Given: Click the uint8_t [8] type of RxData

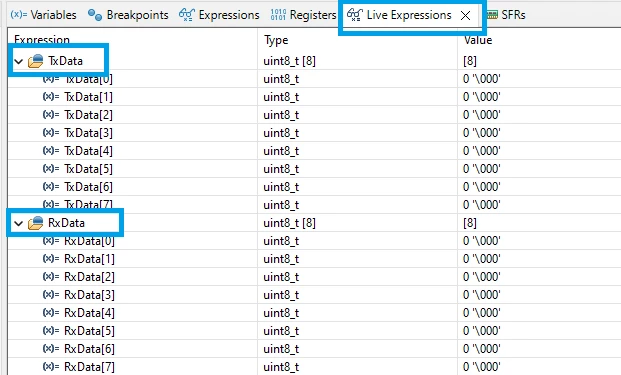Looking at the screenshot, I should 290,223.
